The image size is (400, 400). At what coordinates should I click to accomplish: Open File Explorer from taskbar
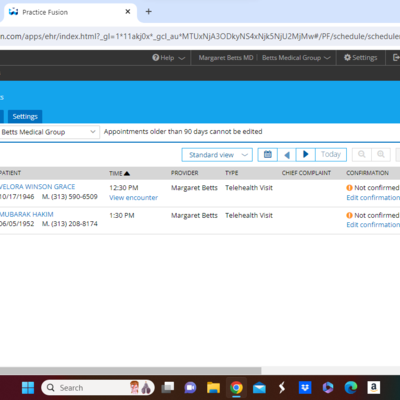tap(213, 388)
